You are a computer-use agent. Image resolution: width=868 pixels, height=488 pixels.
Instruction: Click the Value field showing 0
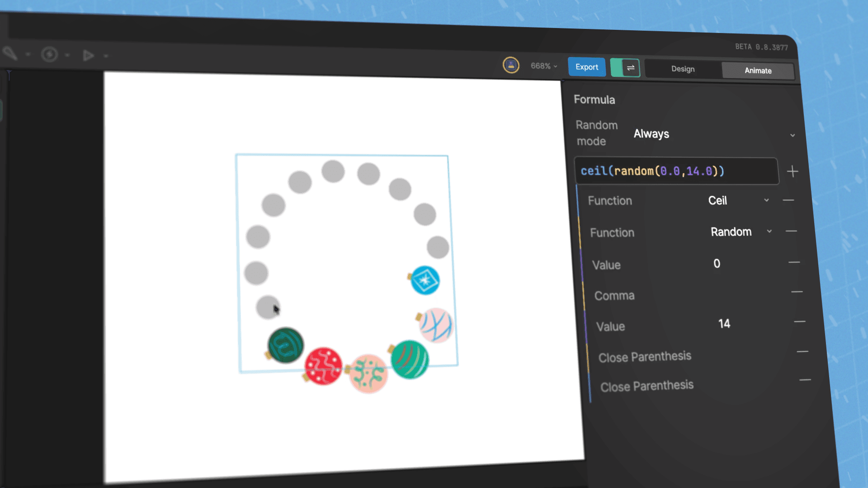click(x=717, y=263)
